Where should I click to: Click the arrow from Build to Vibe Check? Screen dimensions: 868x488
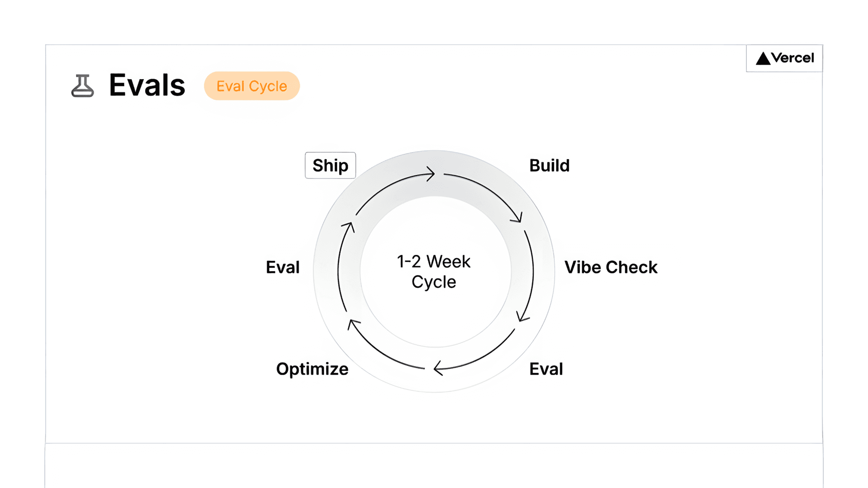tap(489, 190)
